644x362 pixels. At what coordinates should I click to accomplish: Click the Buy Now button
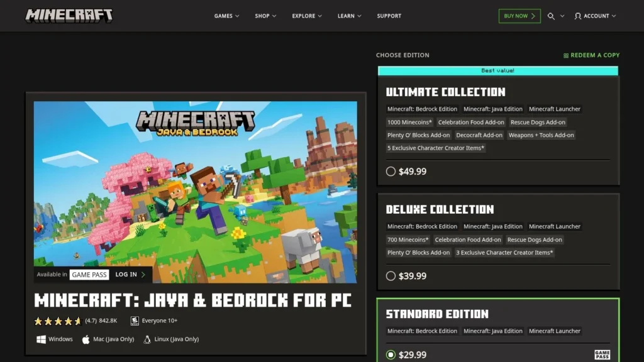(x=519, y=16)
